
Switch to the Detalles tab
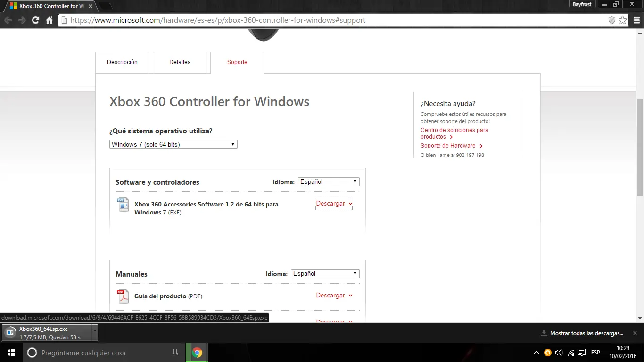[180, 62]
